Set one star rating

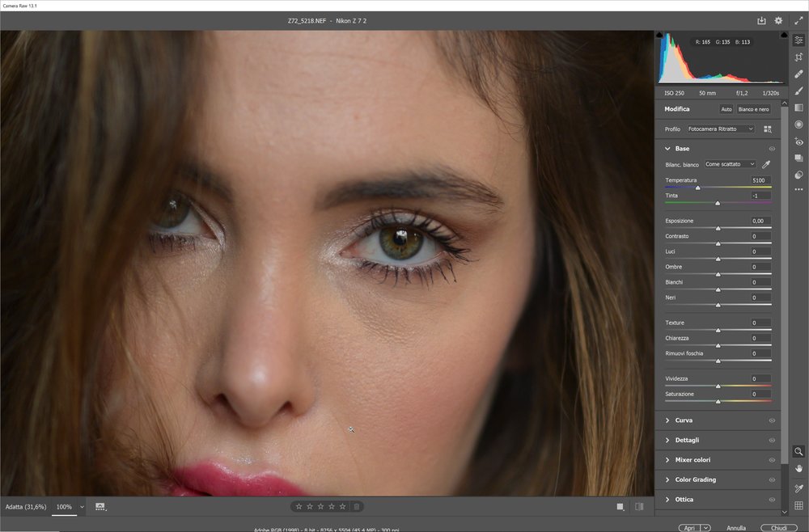(x=299, y=507)
